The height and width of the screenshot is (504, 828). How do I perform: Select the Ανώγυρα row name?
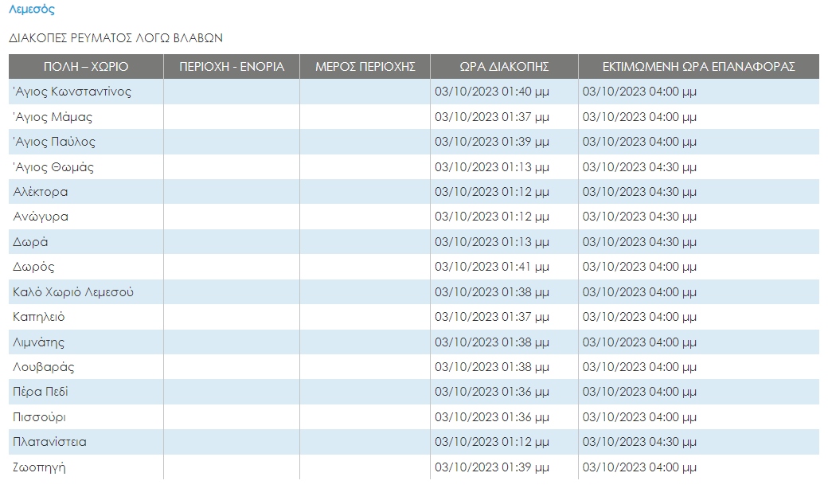pos(41,217)
